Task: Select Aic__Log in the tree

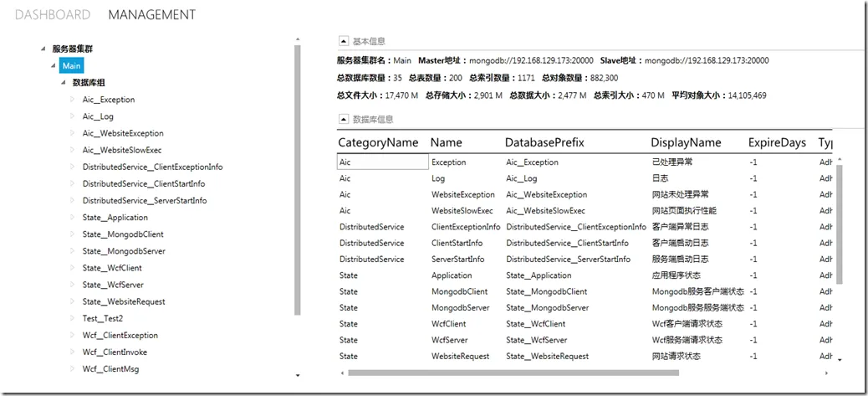Action: click(x=98, y=116)
